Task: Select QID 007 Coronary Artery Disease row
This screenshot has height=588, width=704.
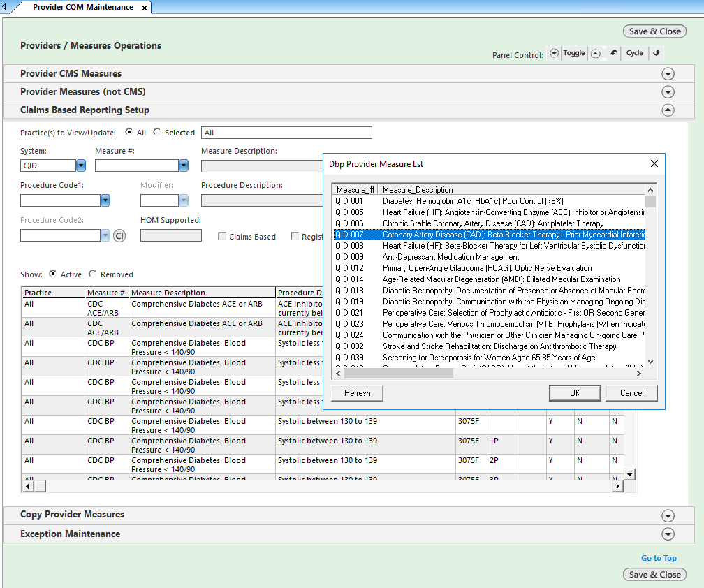Action: (x=489, y=235)
